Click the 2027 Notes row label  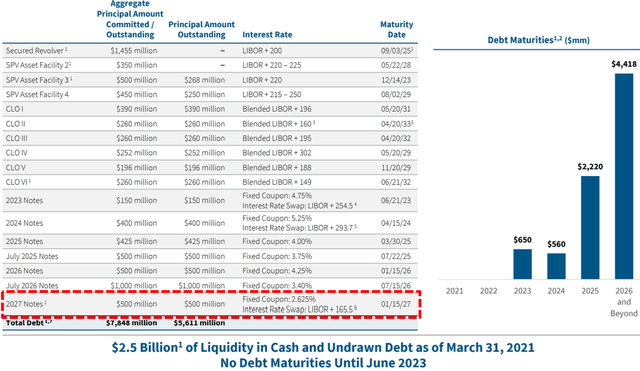pyautogui.click(x=26, y=304)
